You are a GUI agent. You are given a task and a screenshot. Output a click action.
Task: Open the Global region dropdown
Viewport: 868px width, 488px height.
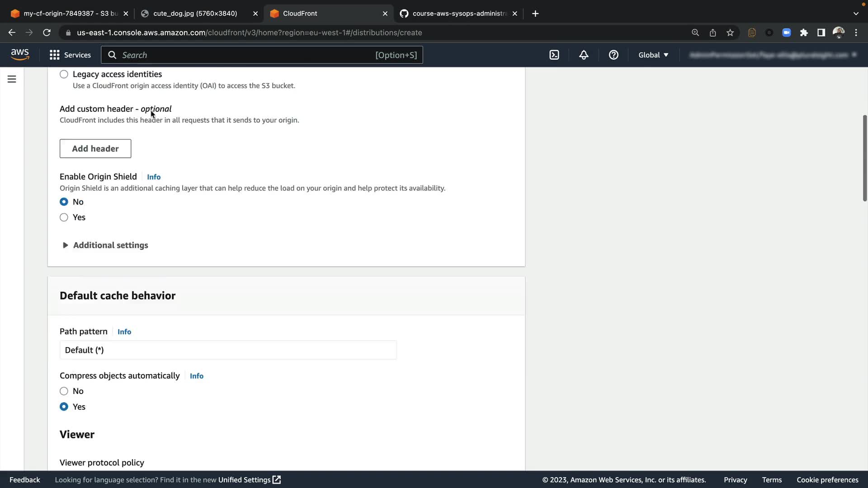(x=653, y=55)
